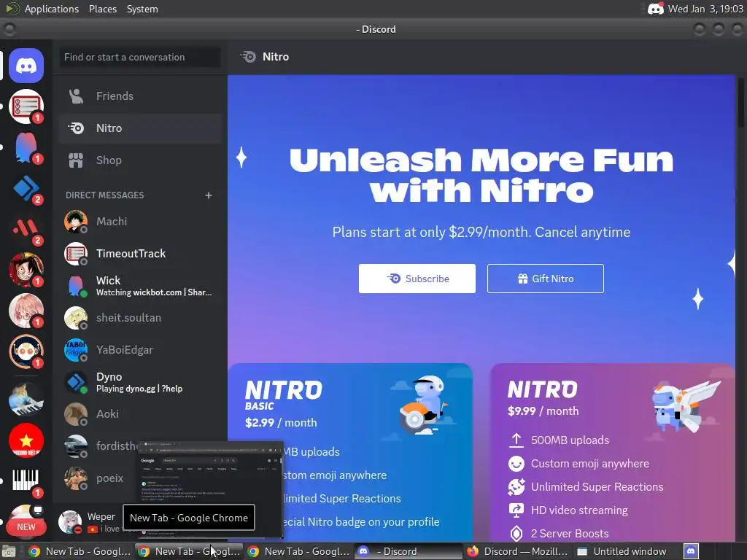Click the Nitro icon in the header
The height and width of the screenshot is (560, 747).
(248, 57)
